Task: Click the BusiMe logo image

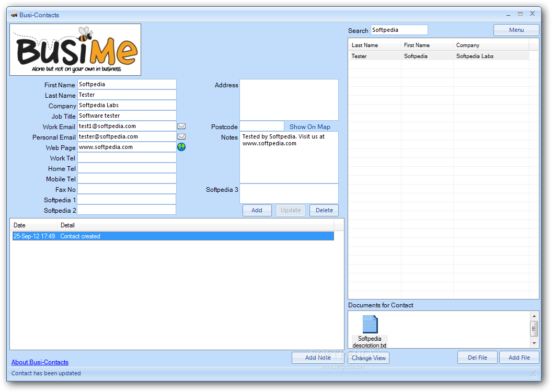Action: [x=75, y=50]
